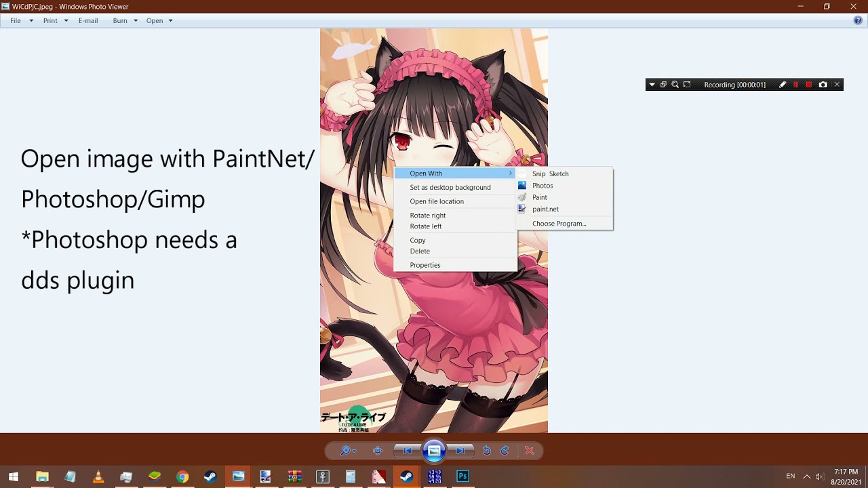Open Photo Viewer help icon
The image size is (868, 488).
[858, 21]
